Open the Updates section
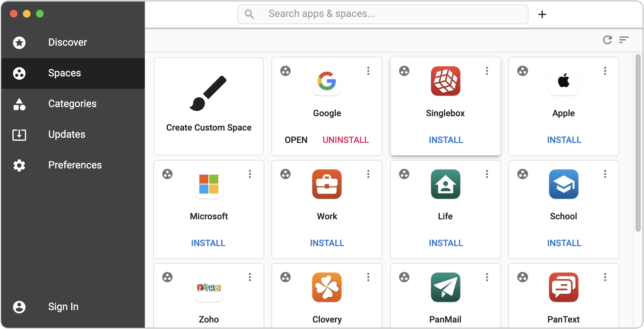644x329 pixels. [73, 134]
